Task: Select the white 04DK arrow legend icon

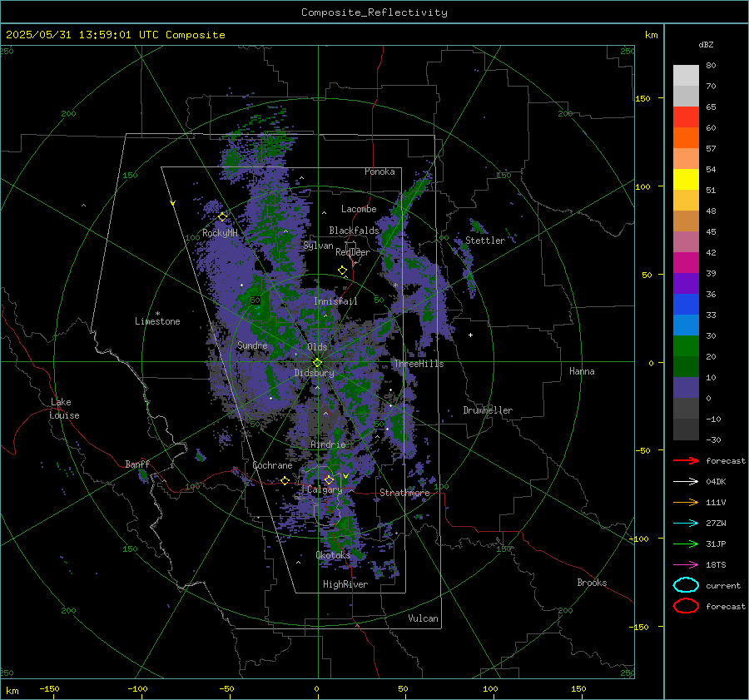Action: pyautogui.click(x=686, y=481)
